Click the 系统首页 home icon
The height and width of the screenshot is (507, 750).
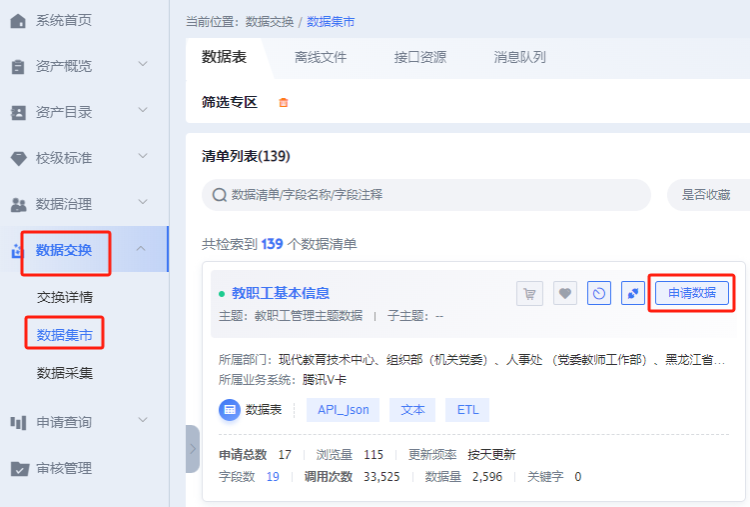click(18, 20)
